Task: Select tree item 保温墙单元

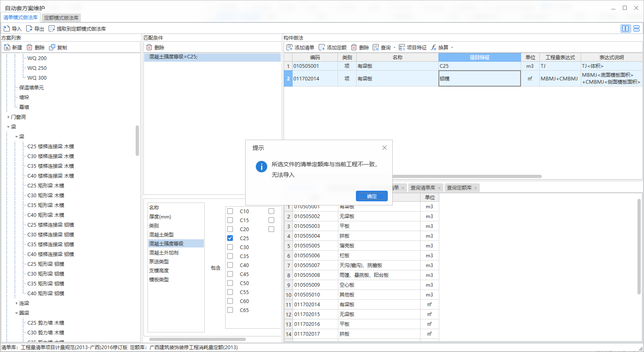Action: click(x=31, y=87)
